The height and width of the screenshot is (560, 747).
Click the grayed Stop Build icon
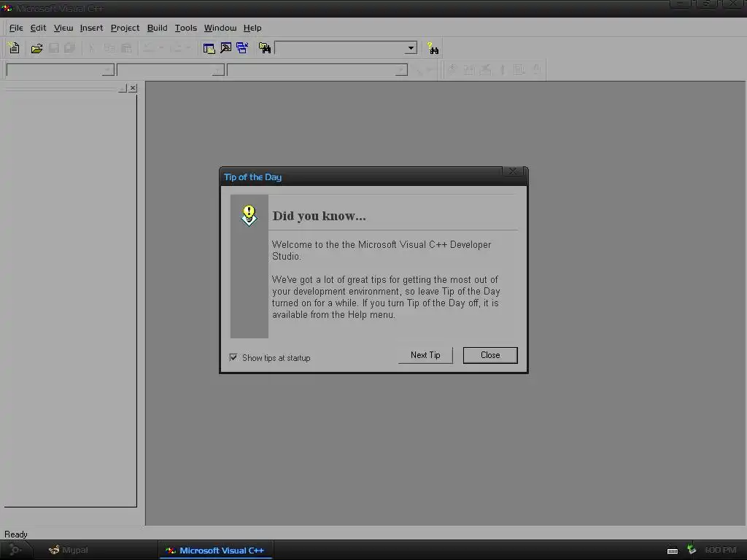486,70
